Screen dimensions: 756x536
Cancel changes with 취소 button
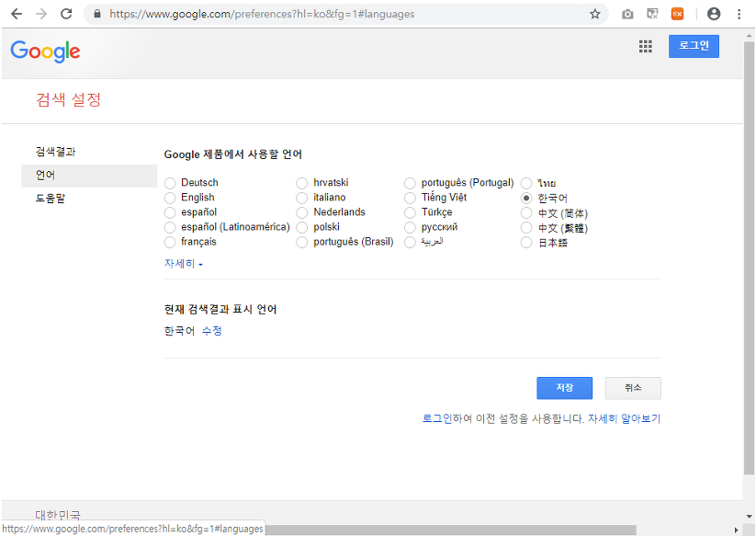(x=633, y=388)
